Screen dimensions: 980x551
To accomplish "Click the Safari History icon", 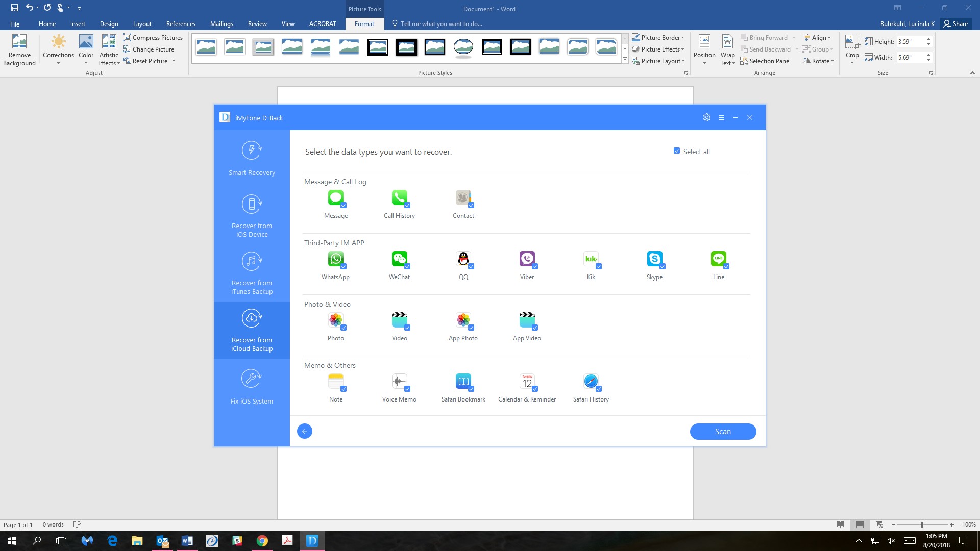I will 591,382.
